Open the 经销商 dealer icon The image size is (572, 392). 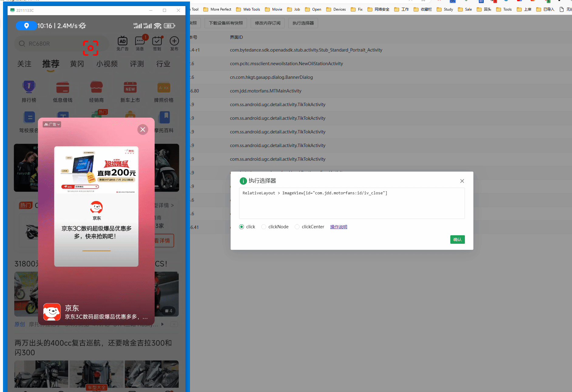click(96, 92)
